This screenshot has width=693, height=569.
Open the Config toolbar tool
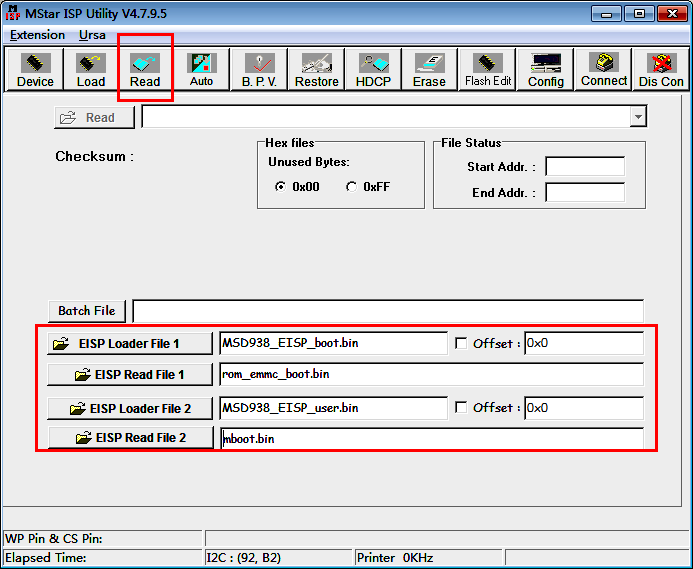pos(546,70)
